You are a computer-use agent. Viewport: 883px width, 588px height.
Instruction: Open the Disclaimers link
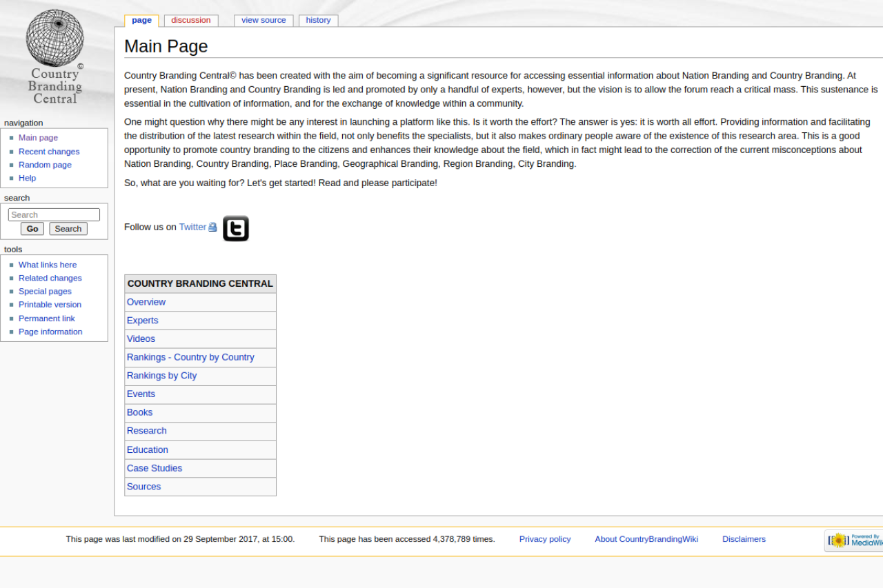(x=744, y=539)
